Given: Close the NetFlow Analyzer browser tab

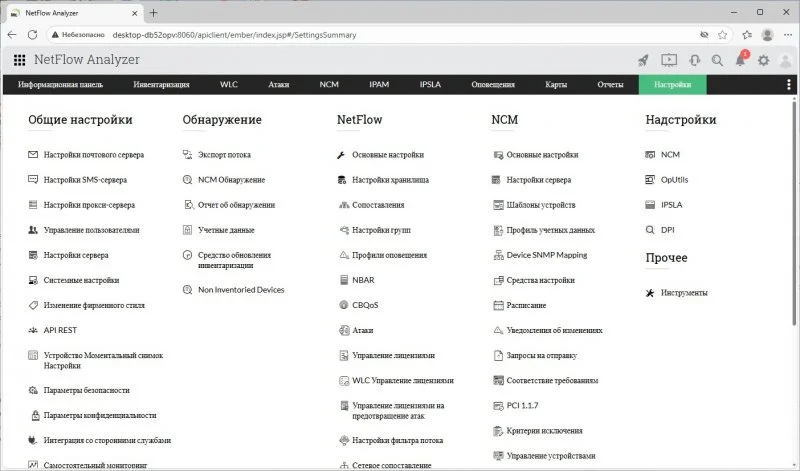Looking at the screenshot, I should click(x=135, y=13).
